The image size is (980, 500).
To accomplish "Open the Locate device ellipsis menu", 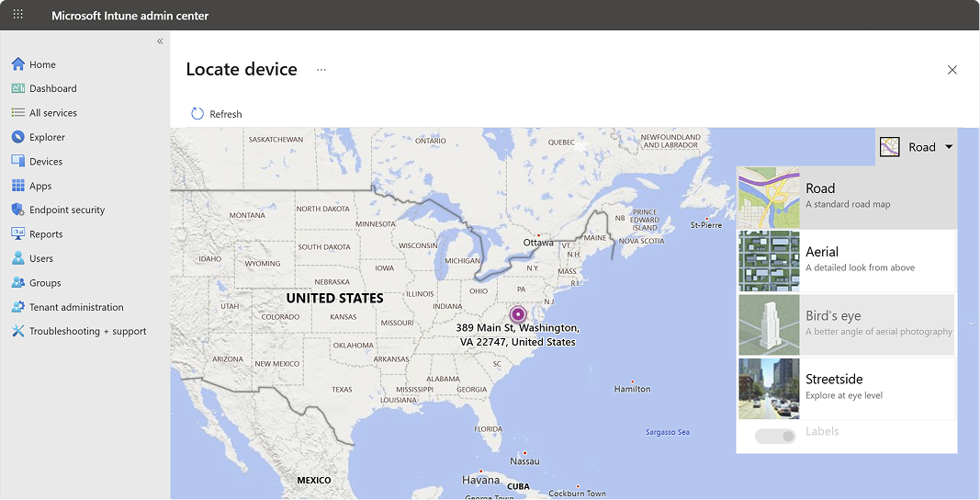I will [321, 70].
